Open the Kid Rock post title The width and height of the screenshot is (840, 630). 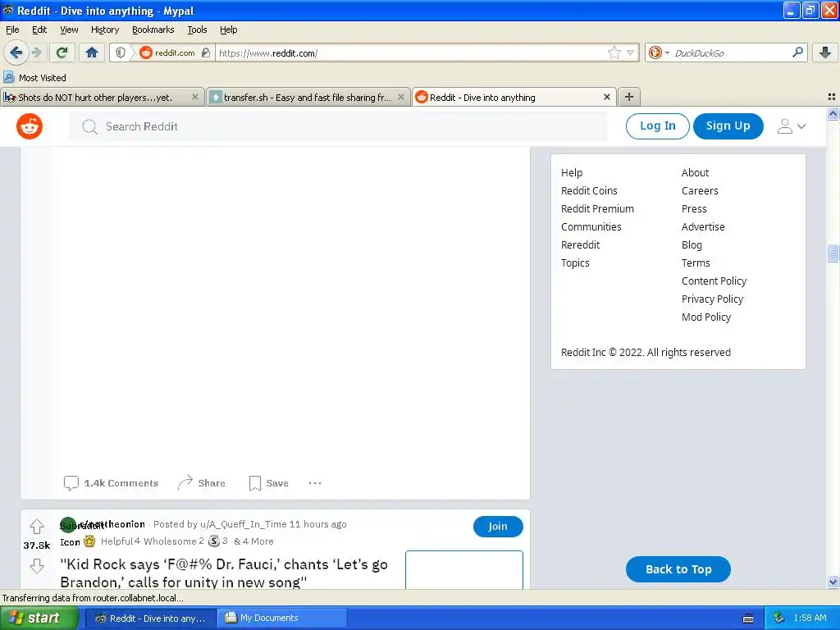[224, 573]
